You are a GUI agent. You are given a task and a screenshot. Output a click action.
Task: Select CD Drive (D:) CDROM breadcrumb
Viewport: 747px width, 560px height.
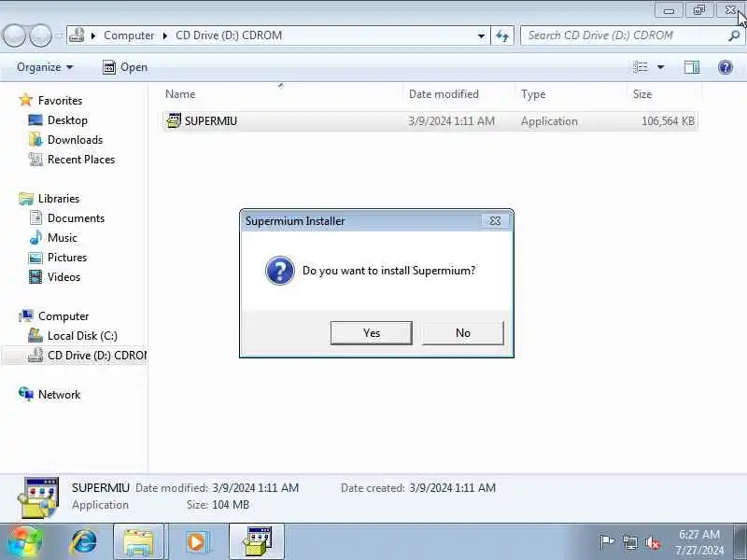click(229, 35)
